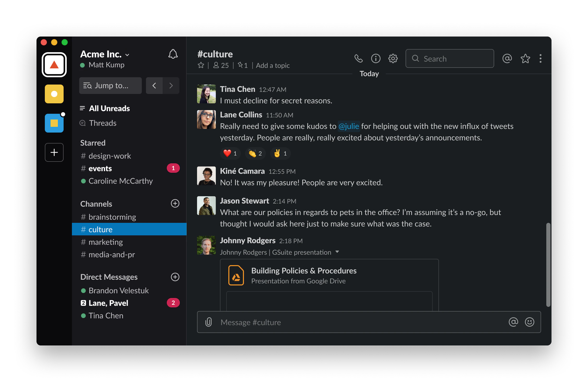Show mentions via header @ icon

[507, 59]
